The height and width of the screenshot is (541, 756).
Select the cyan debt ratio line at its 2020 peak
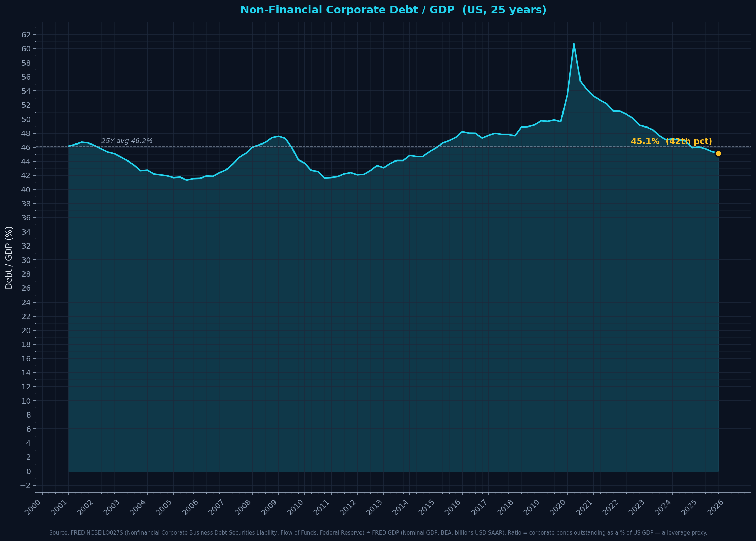pyautogui.click(x=574, y=44)
